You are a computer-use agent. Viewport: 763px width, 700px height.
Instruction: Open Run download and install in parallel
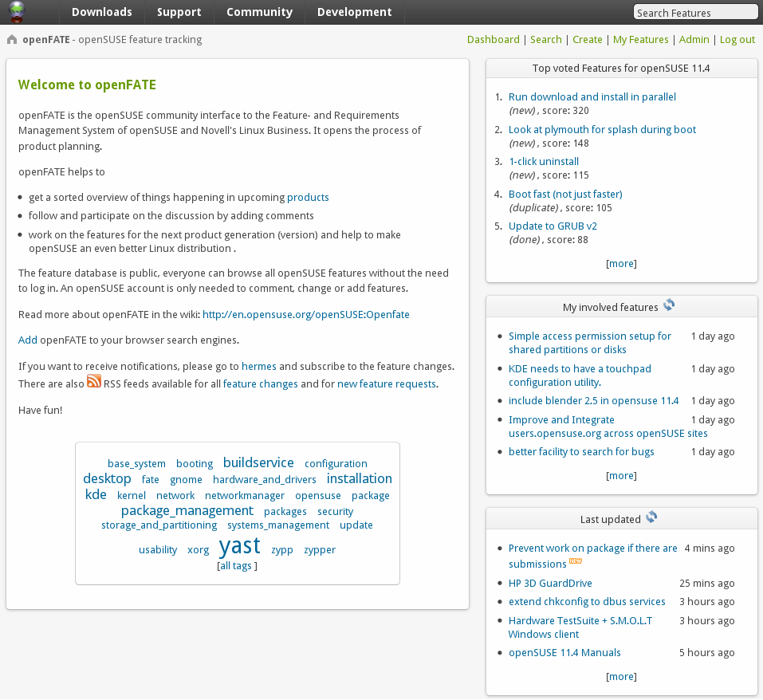592,96
